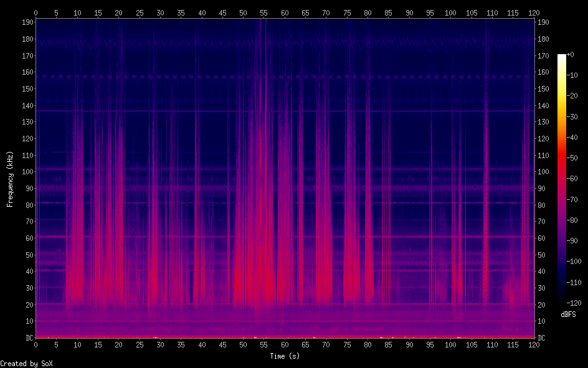588x368 pixels.
Task: Click the "Time (s)" axis label
Action: click(x=285, y=356)
